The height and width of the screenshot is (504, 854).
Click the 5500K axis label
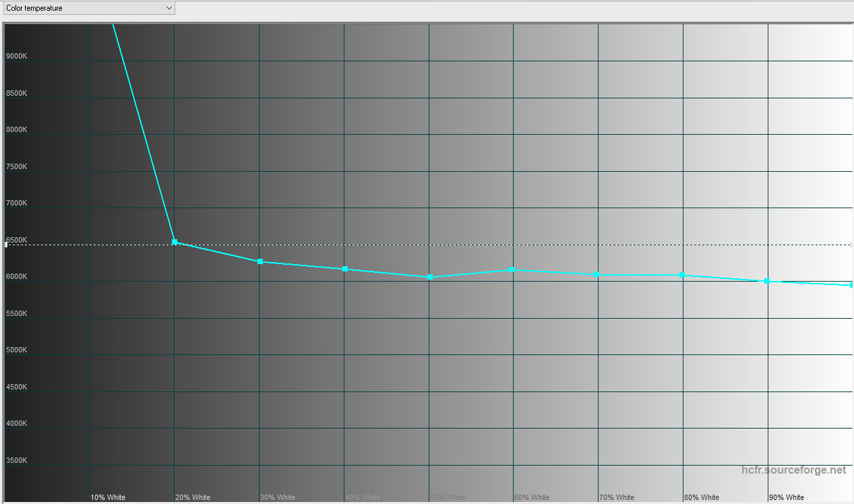[16, 313]
